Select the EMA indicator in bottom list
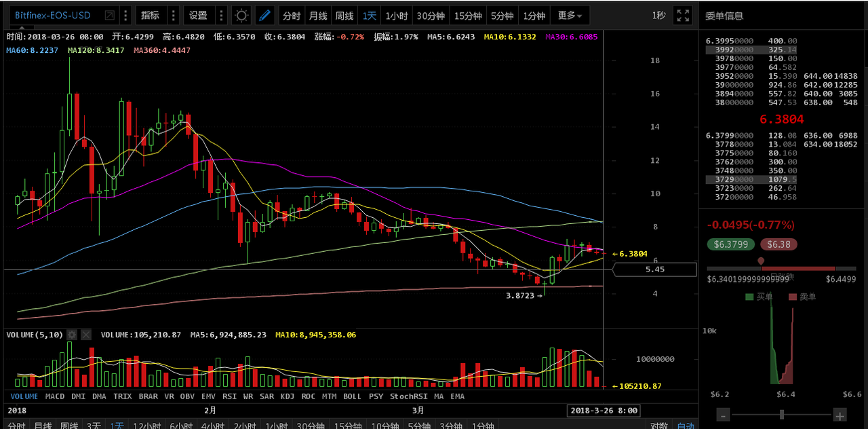Viewport: 868px width, 429px height. tap(458, 396)
